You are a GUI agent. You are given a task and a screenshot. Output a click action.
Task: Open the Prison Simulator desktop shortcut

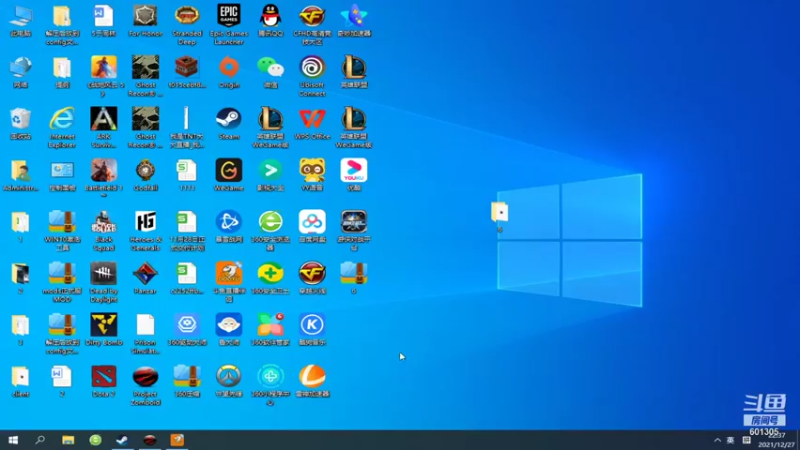145,334
